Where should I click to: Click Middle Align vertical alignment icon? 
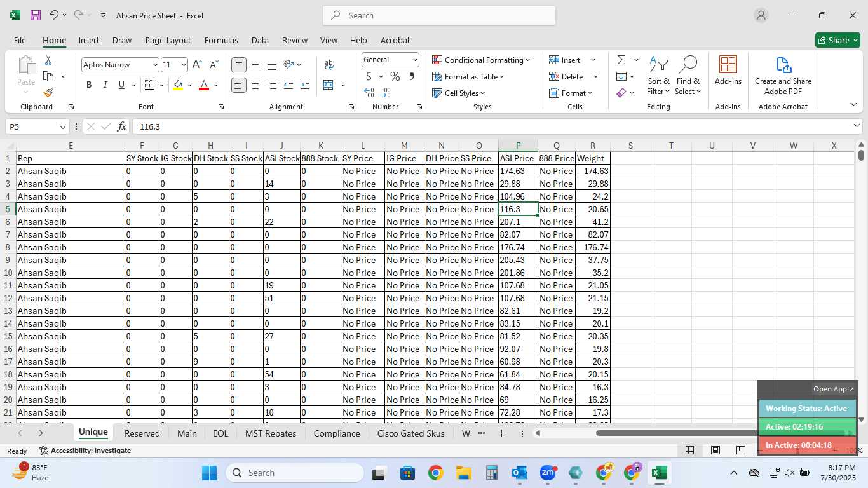point(255,65)
